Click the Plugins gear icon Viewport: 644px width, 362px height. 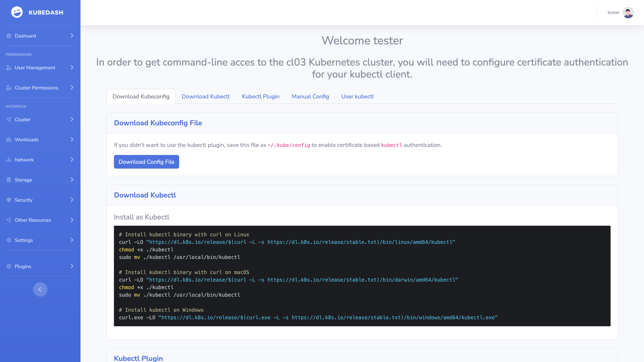(x=9, y=266)
